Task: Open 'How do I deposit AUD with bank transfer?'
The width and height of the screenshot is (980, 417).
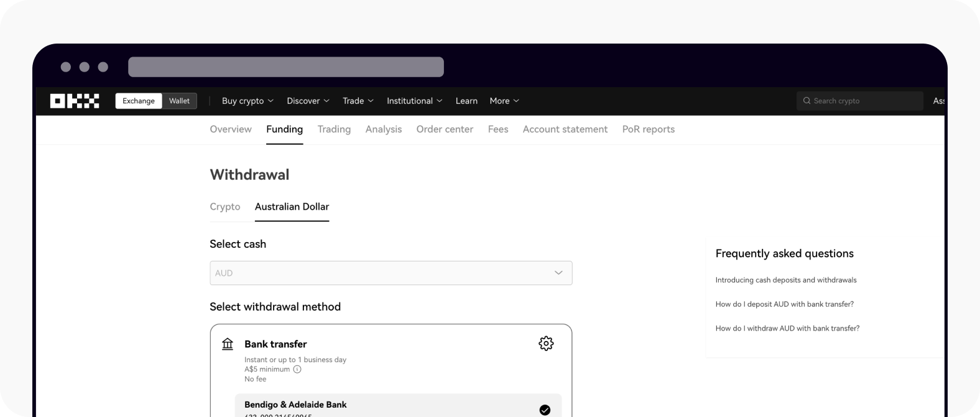Action: point(785,304)
